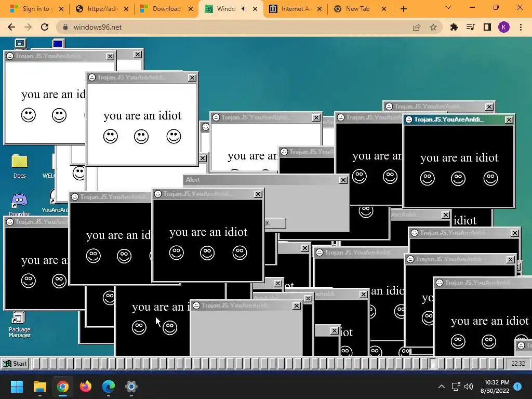Click the Chrome icon in taskbar
The width and height of the screenshot is (532, 399).
[x=63, y=387]
